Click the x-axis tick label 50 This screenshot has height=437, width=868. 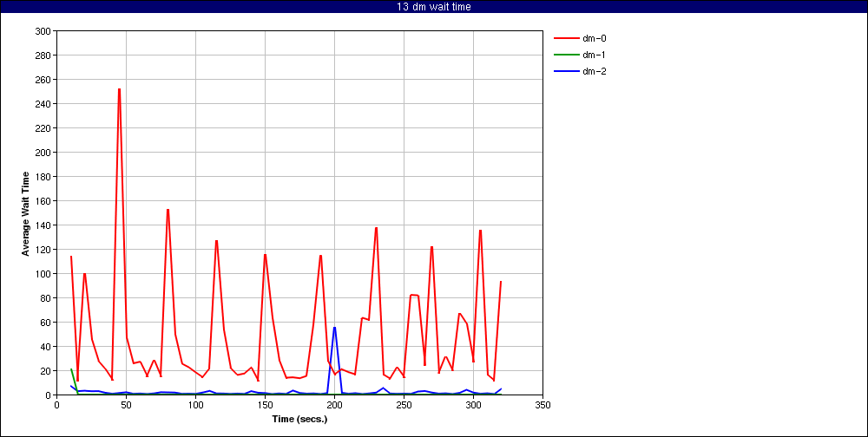click(126, 404)
